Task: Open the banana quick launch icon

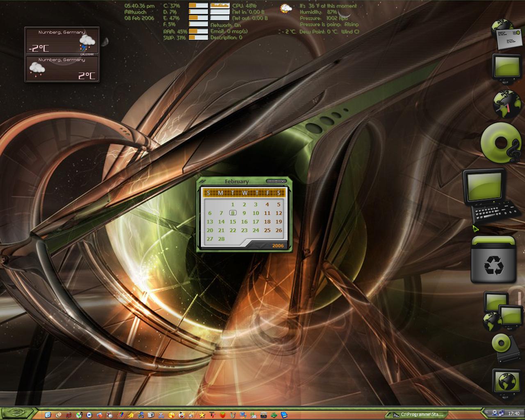Action: click(130, 415)
